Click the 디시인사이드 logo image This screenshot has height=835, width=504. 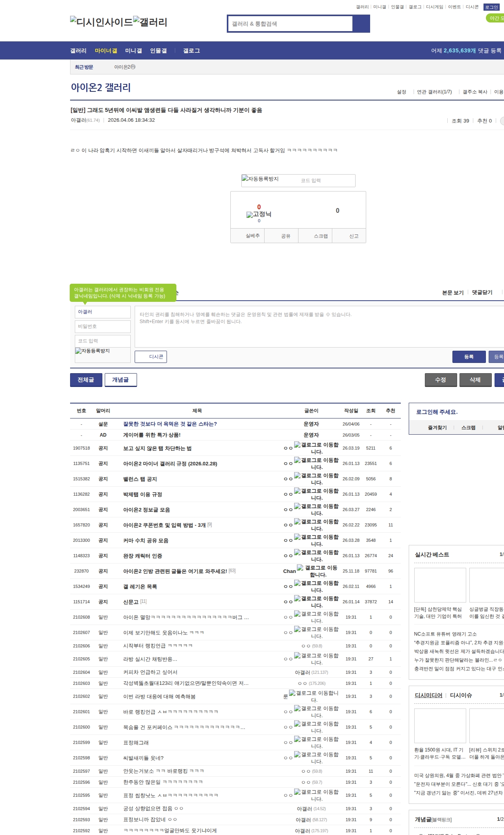101,22
